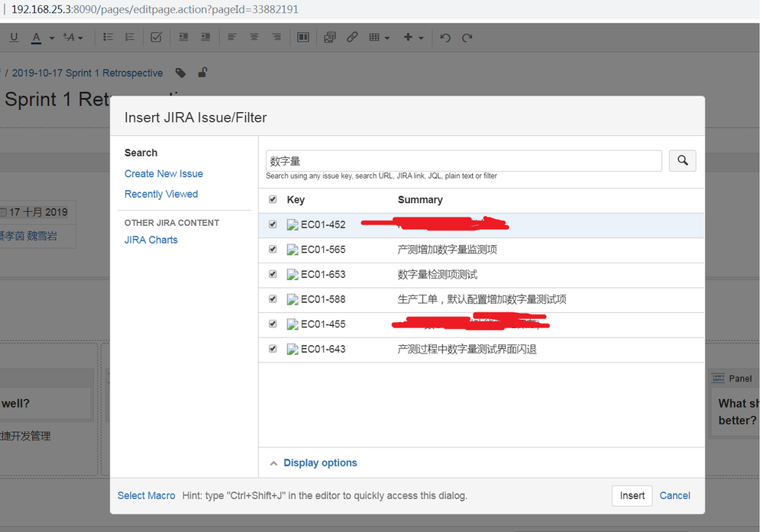Screen dimensions: 763x532
Task: Cancel the Insert JIRA Issue dialog
Action: coord(674,495)
